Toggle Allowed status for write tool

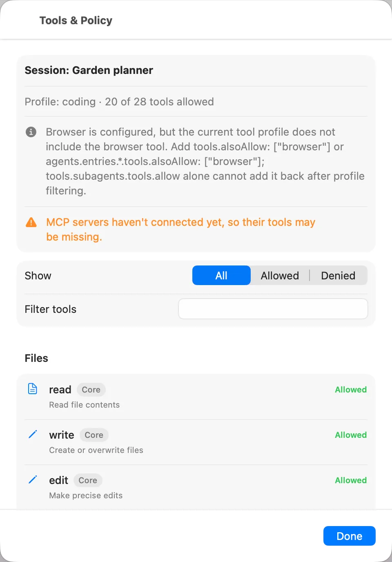[351, 435]
